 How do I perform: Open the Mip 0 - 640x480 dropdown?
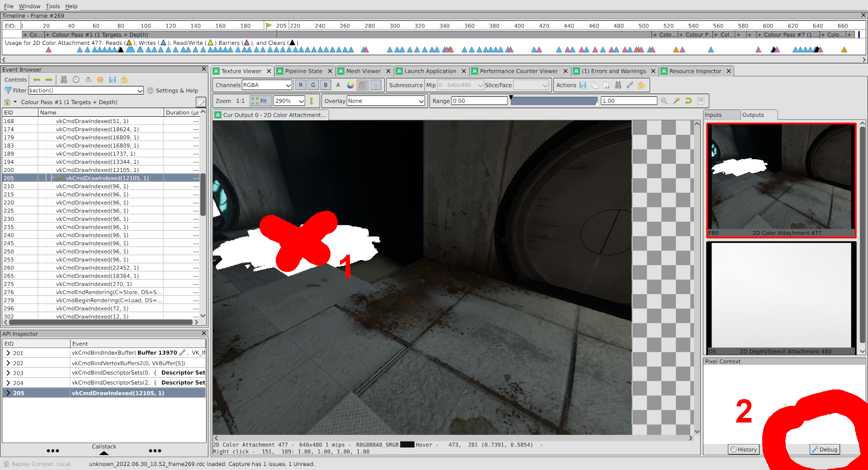coord(460,85)
